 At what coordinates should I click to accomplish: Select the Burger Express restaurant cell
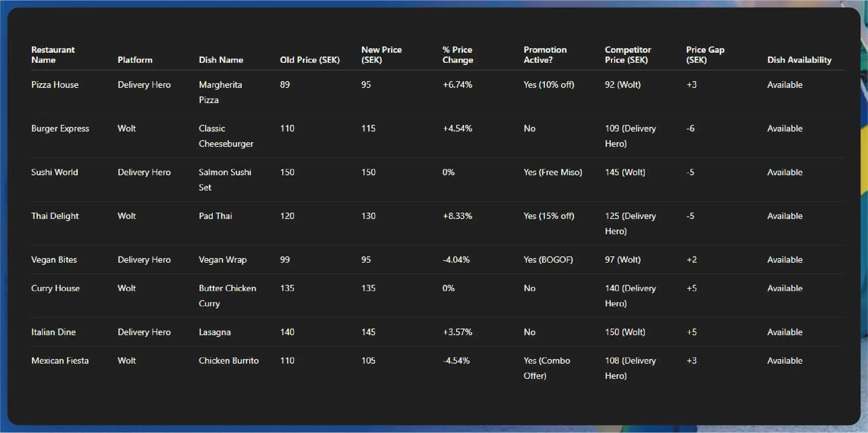pos(60,129)
